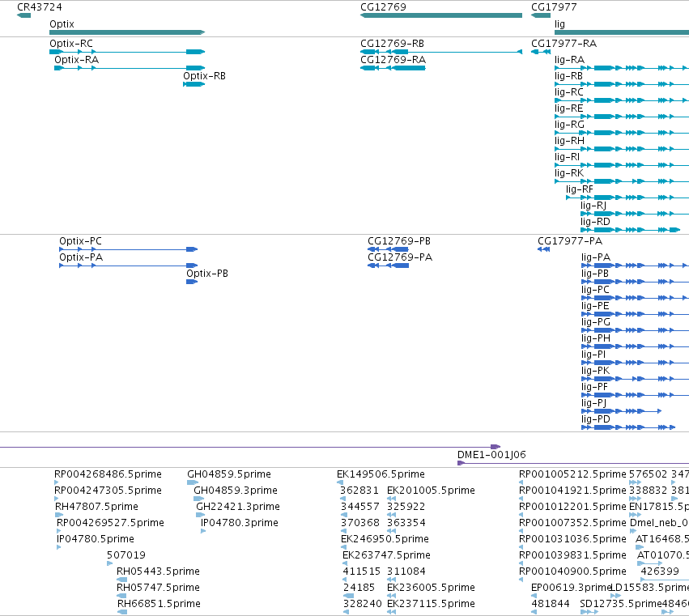
Task: Click the CG17977-PA protein label
Action: pyautogui.click(x=570, y=241)
